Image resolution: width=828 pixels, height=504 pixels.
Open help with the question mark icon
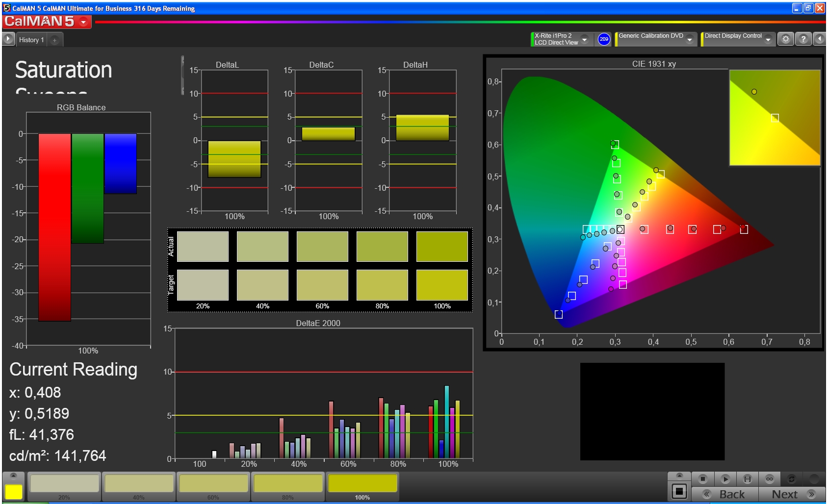pos(803,39)
